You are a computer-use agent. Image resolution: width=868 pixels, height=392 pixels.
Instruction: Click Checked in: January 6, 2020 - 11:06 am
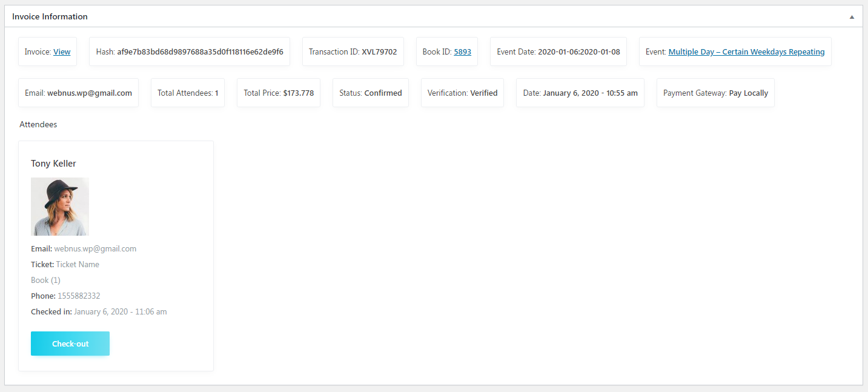tap(99, 311)
